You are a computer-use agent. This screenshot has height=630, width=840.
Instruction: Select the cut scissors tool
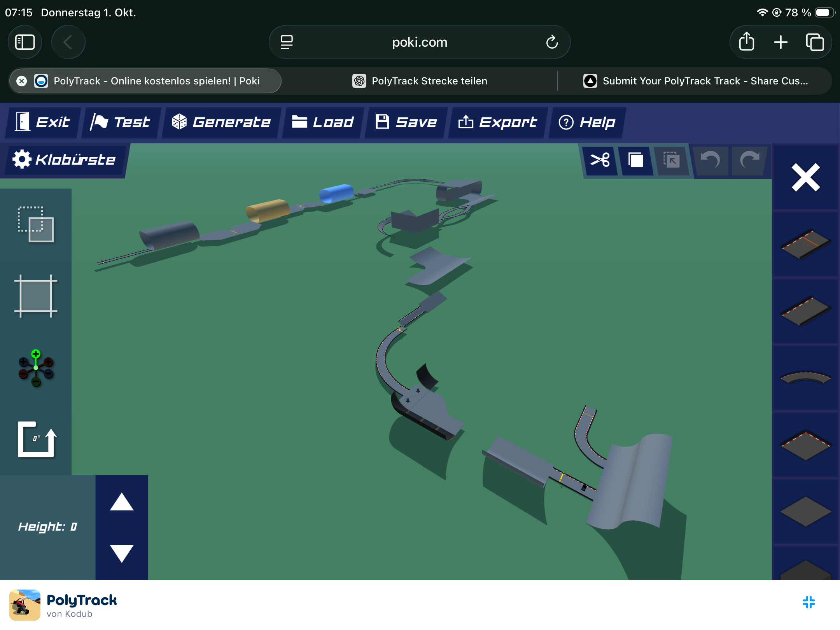[600, 160]
